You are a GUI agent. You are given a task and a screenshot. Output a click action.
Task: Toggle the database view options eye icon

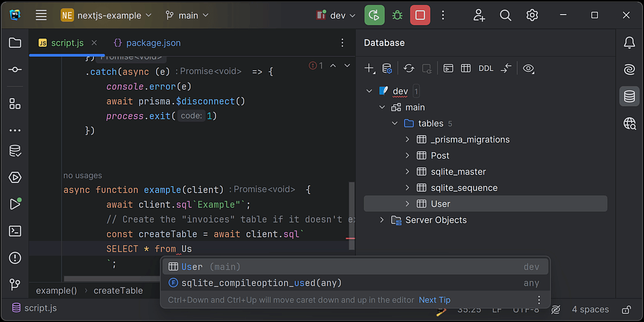529,68
